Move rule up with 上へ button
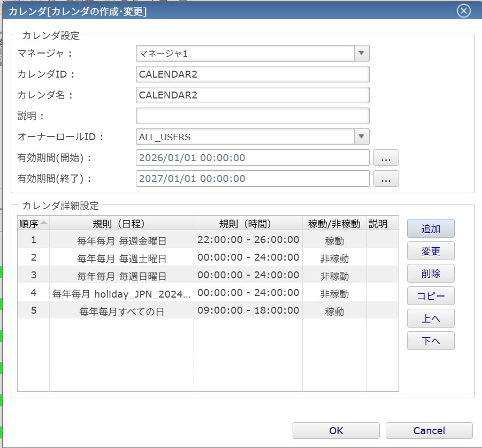Viewport: 482px width, 448px height. 431,318
